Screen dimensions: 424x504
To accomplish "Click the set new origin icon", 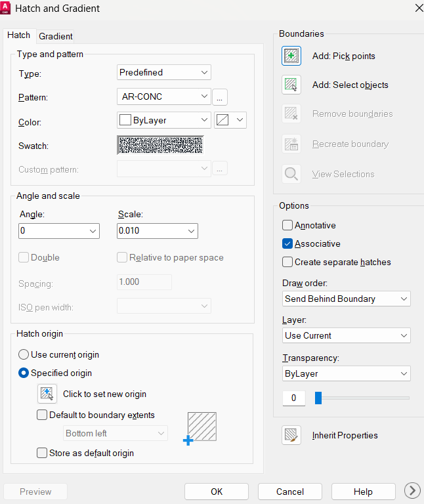I will coord(47,394).
